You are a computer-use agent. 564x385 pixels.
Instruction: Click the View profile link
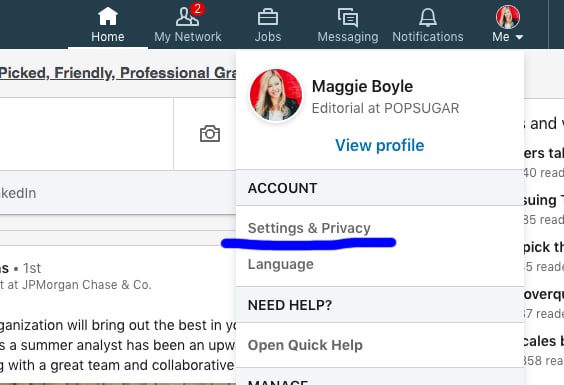[x=380, y=145]
